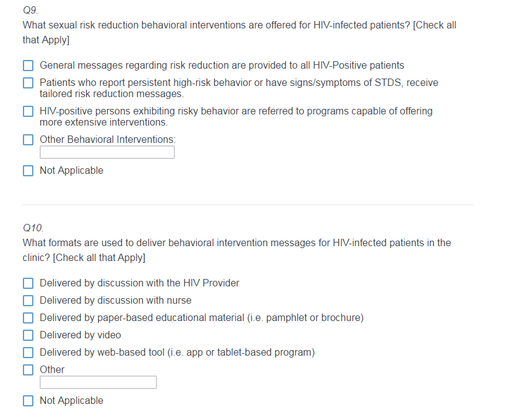Click the 'Delivered by video' label text
The image size is (517, 420).
(80, 335)
